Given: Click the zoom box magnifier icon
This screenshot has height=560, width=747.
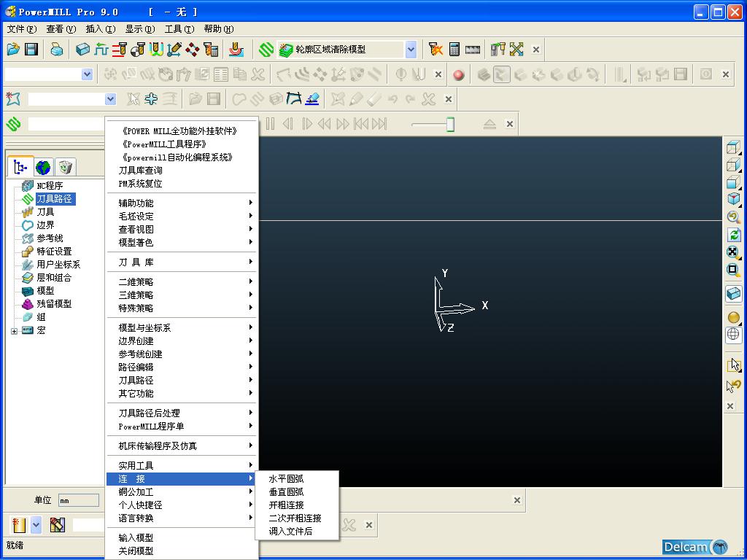Looking at the screenshot, I should tap(733, 270).
